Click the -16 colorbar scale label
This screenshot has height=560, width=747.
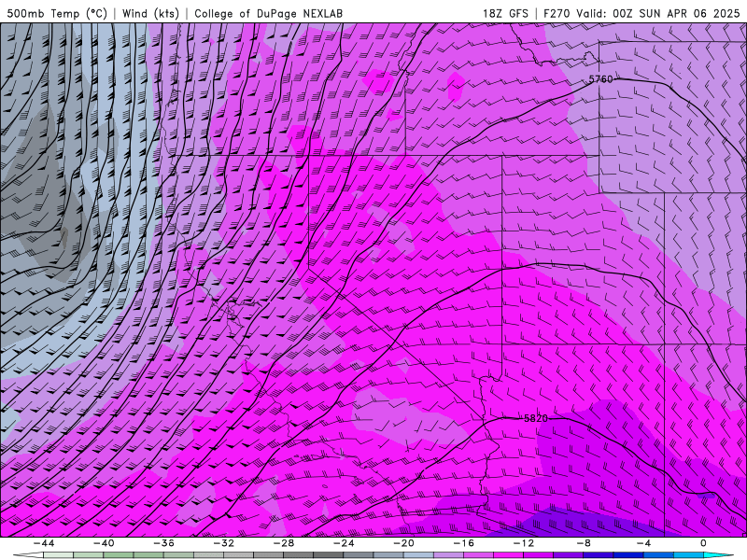click(x=463, y=543)
